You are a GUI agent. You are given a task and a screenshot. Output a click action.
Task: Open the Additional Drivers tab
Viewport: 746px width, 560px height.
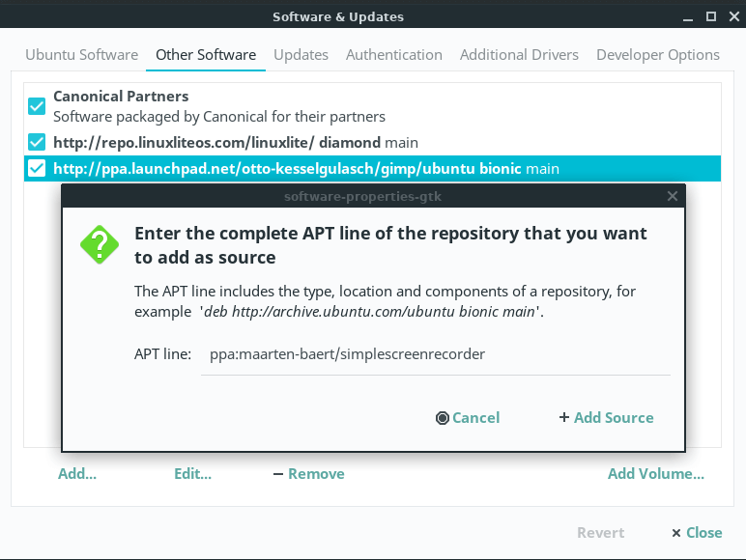click(519, 55)
